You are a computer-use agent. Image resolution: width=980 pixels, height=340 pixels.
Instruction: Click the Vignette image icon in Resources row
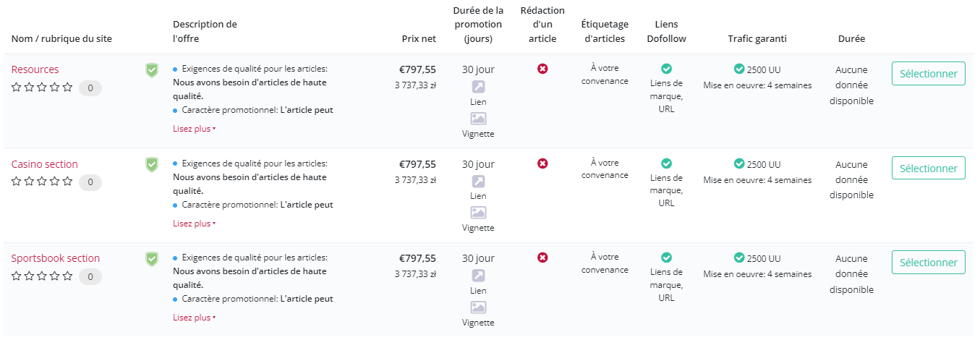(478, 119)
